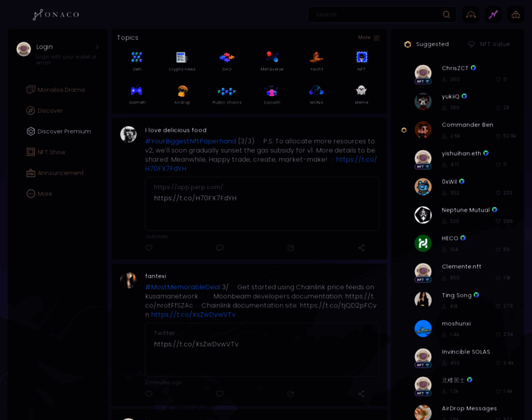532x420 pixels.
Task: Open the t.co/XsZwDvwVTv link in post text
Action: 193,314
